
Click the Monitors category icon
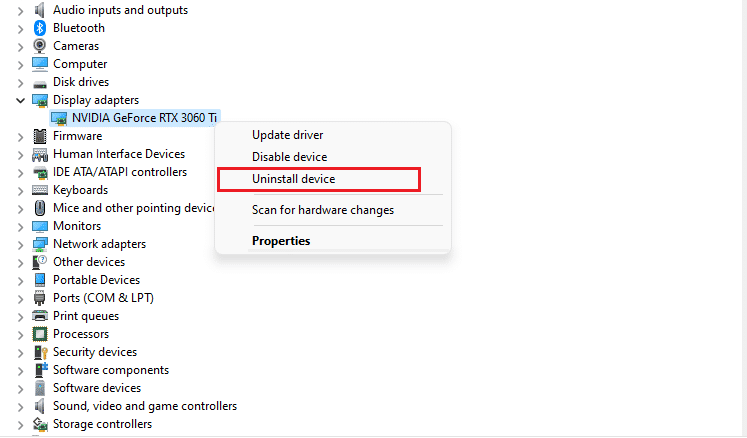pos(40,226)
